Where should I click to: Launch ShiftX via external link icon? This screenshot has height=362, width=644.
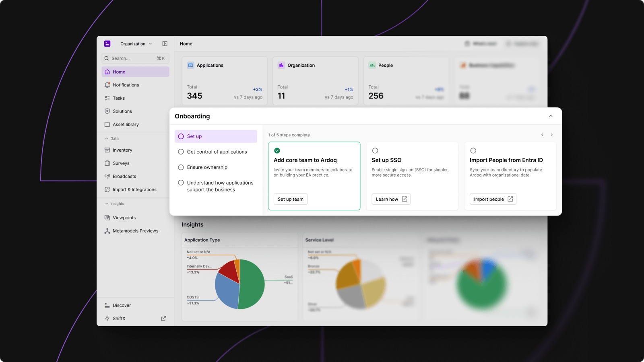click(x=163, y=319)
